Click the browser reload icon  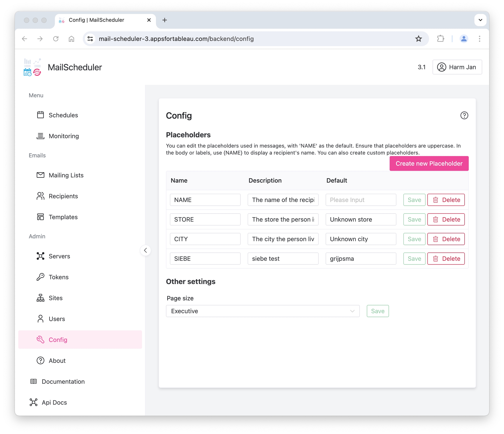pyautogui.click(x=56, y=39)
